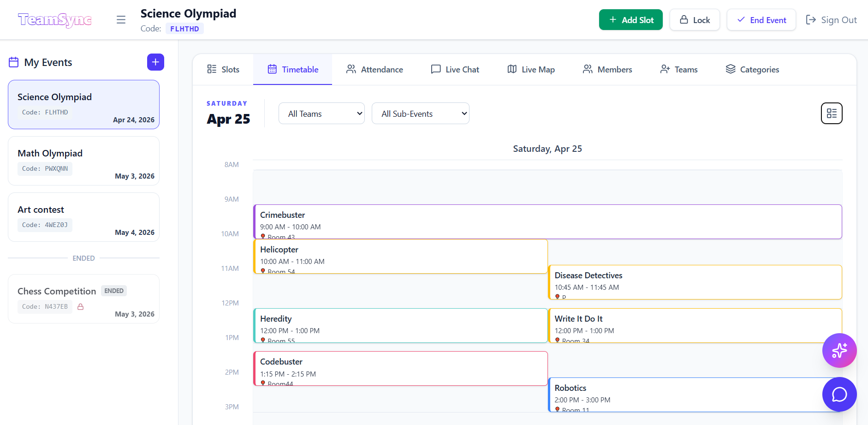Toggle the hamburger sidebar menu

coord(121,20)
